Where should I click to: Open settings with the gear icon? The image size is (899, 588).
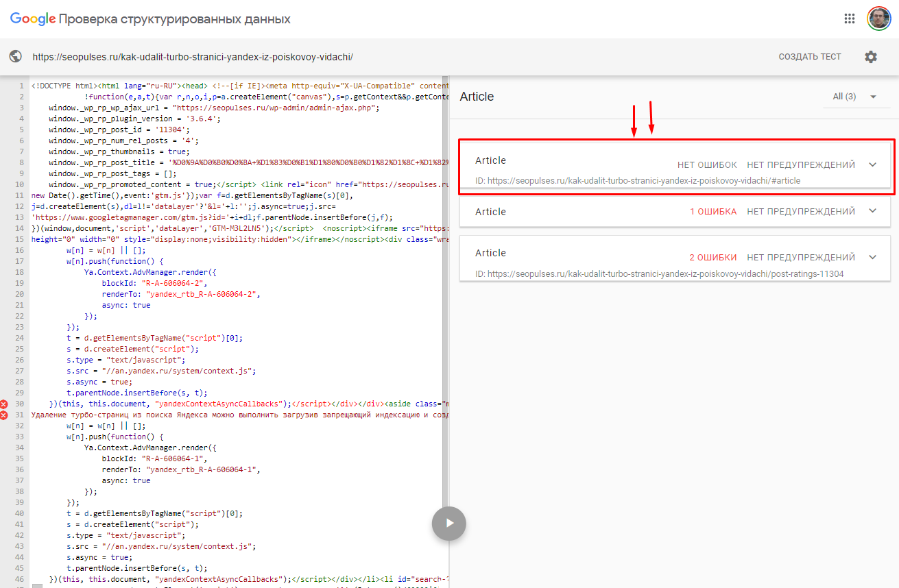pyautogui.click(x=871, y=57)
